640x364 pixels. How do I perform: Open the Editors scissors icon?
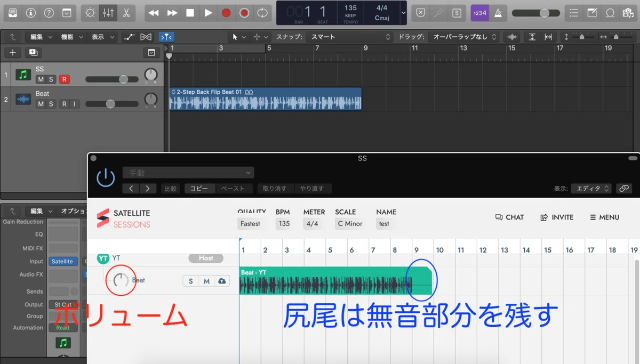point(126,12)
